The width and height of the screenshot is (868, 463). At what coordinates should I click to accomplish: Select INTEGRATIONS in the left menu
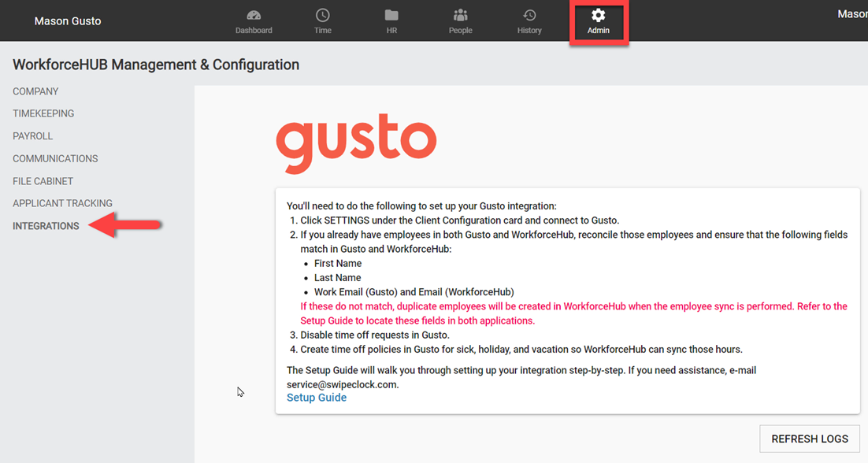click(x=44, y=226)
